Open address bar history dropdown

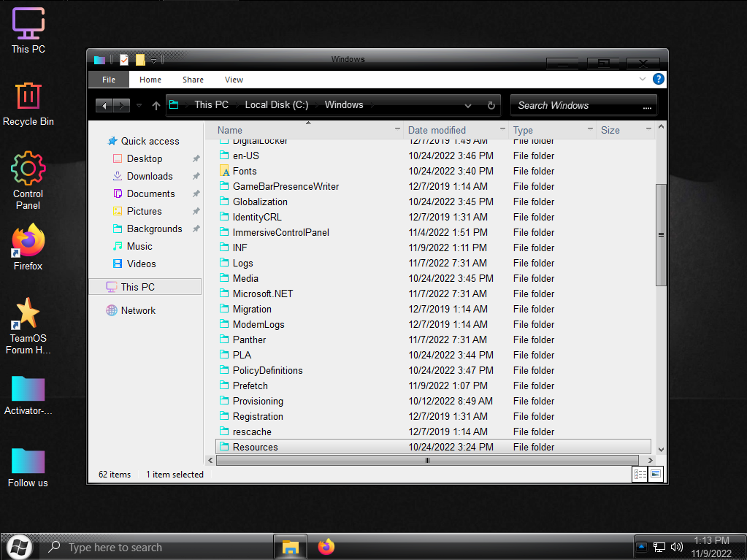point(468,106)
